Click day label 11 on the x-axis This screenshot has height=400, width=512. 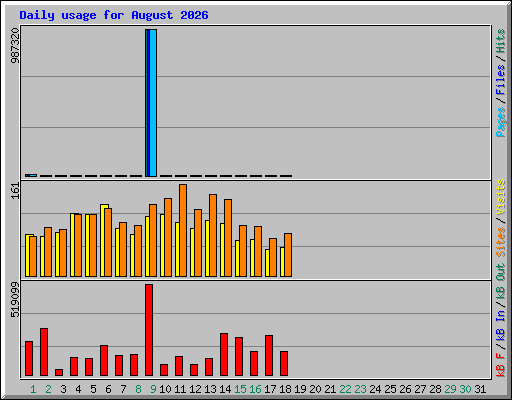pos(180,389)
